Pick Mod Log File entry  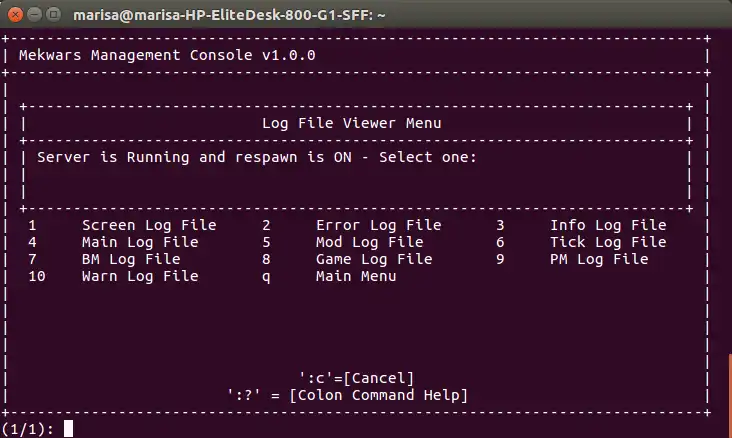(369, 242)
